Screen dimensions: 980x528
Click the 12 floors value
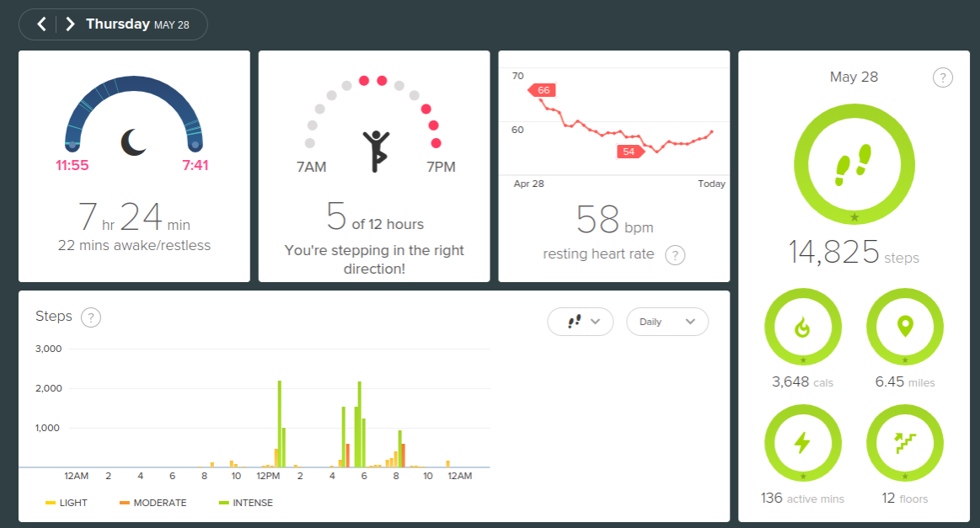904,498
